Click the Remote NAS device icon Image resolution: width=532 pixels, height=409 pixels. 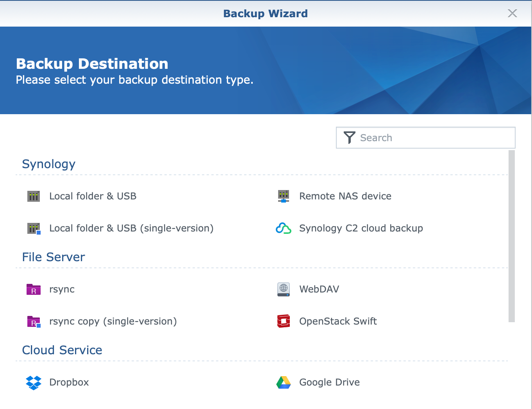(x=284, y=196)
